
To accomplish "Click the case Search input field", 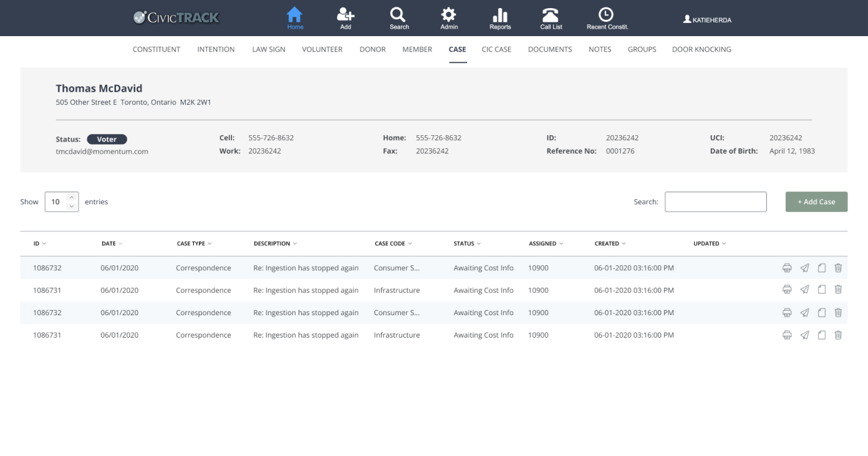I will pyautogui.click(x=715, y=202).
